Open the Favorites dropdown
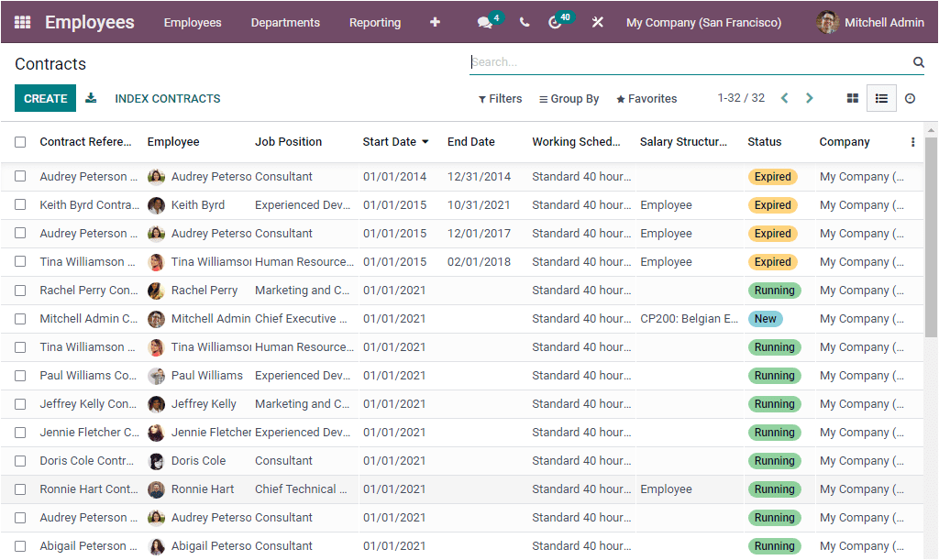The height and width of the screenshot is (560, 939). pyautogui.click(x=646, y=99)
